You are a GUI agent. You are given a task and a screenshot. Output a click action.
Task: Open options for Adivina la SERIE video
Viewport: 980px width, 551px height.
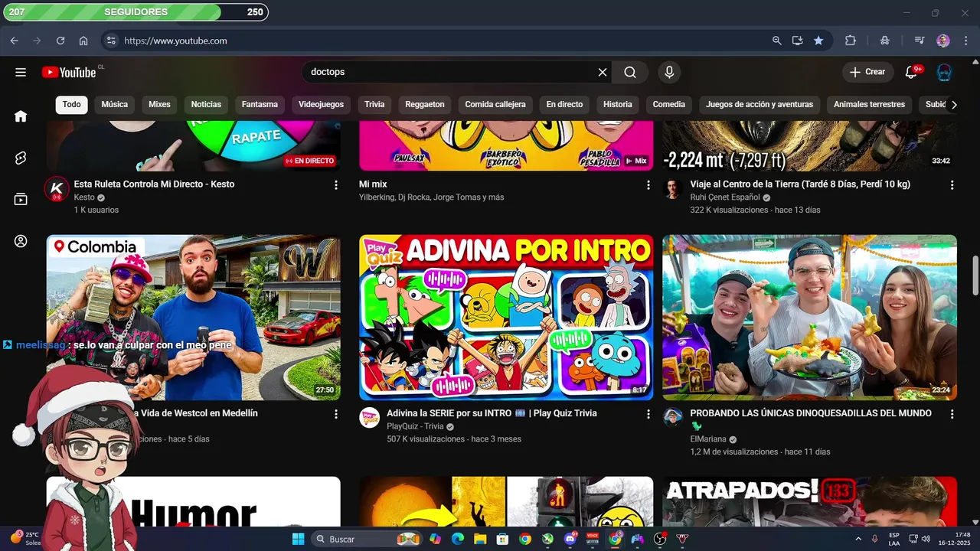click(x=648, y=414)
